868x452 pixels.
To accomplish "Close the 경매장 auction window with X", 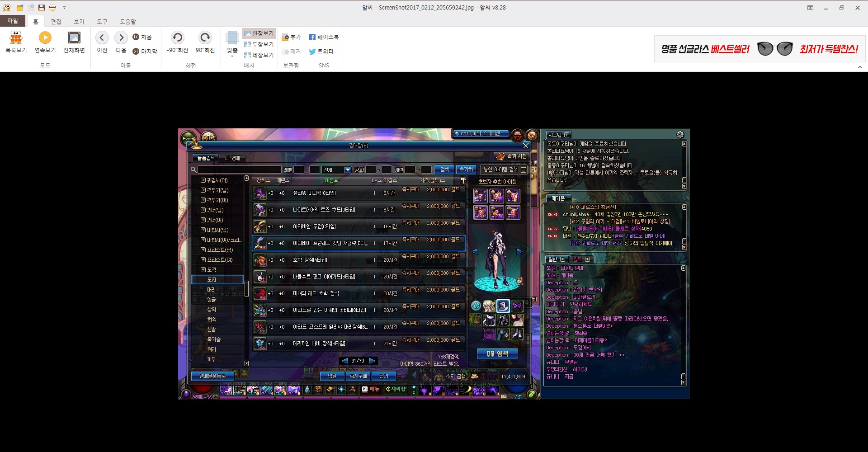I will [x=526, y=146].
